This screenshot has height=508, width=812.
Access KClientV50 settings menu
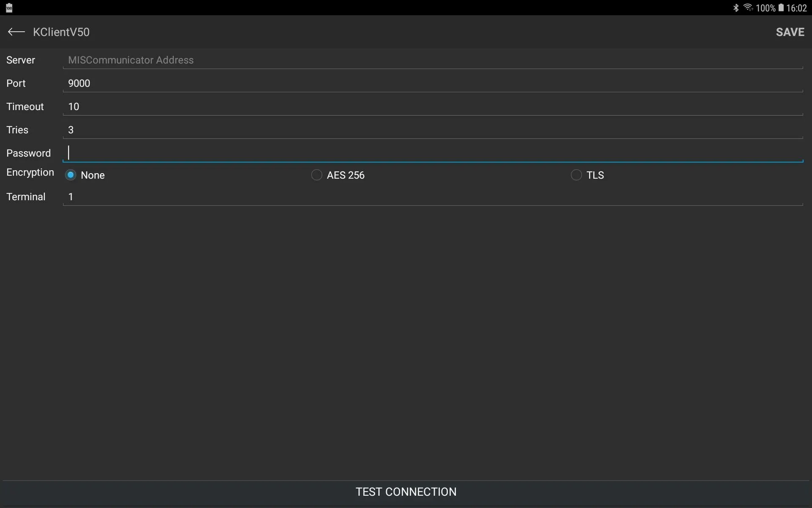tap(61, 32)
